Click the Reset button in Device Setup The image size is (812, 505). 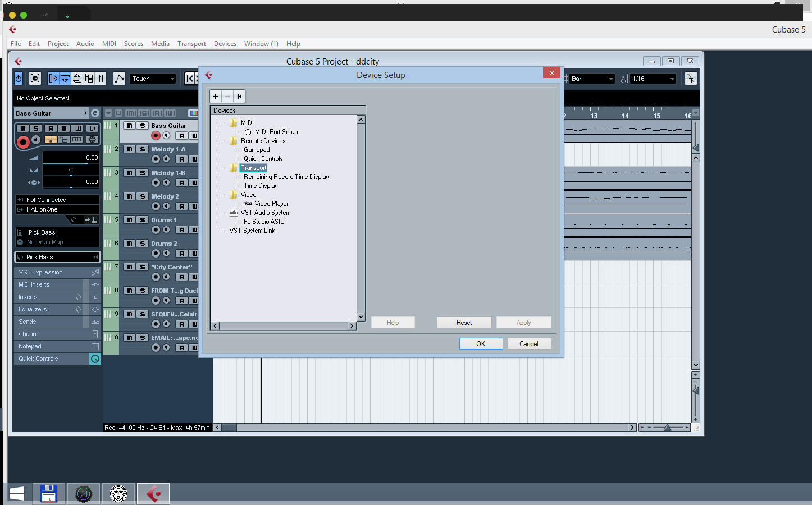tap(464, 323)
